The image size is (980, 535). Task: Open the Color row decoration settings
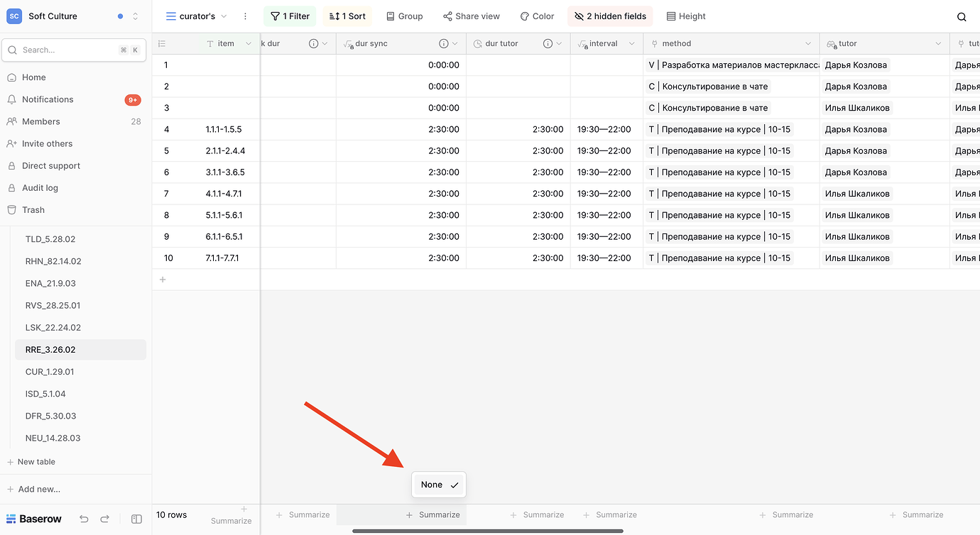click(537, 16)
